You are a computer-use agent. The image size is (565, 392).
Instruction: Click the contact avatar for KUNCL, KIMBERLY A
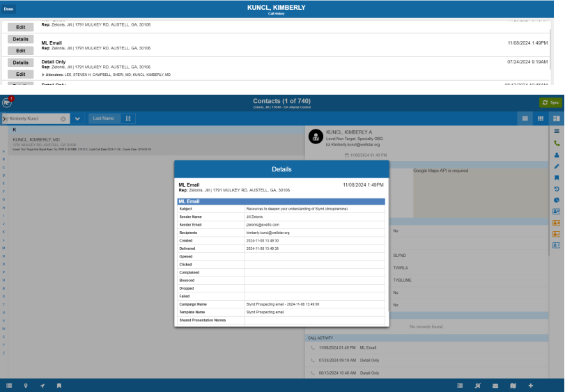[x=316, y=136]
